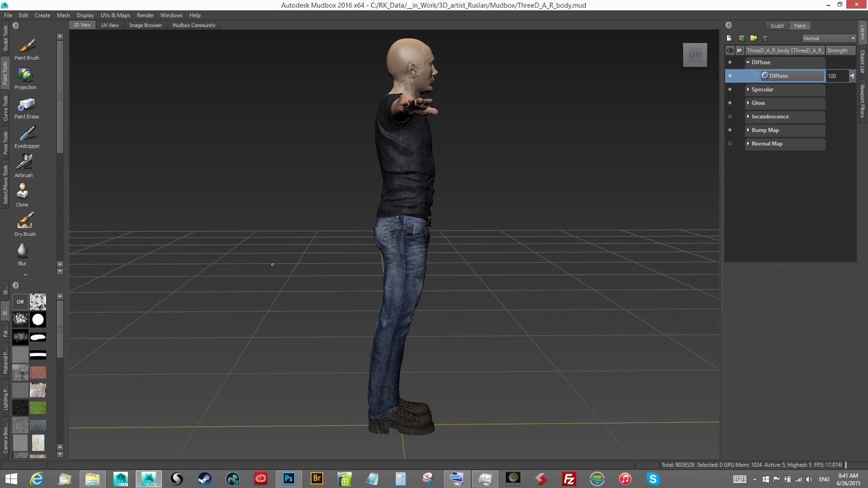Select the Airbrush tool
This screenshot has width=868, height=488.
24,166
